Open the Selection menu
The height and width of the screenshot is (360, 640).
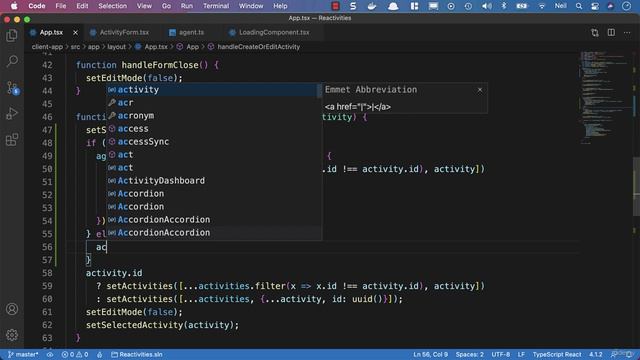point(112,6)
